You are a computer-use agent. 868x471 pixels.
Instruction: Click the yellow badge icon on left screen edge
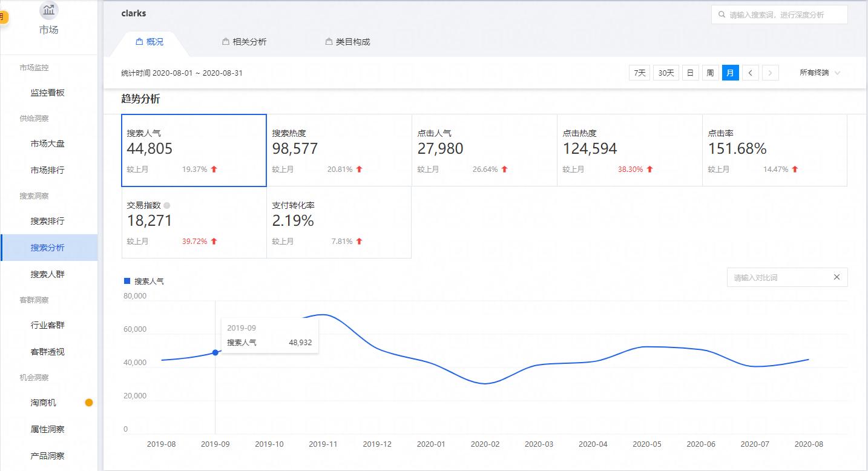click(4, 17)
